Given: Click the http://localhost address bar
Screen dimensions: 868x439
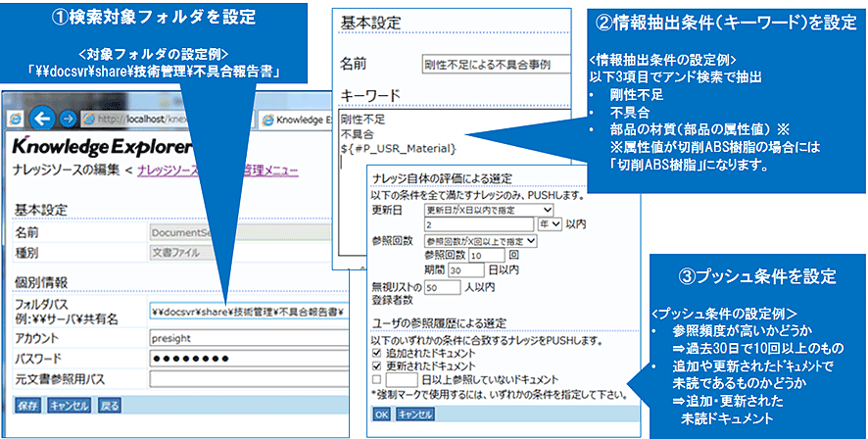Looking at the screenshot, I should (167, 119).
